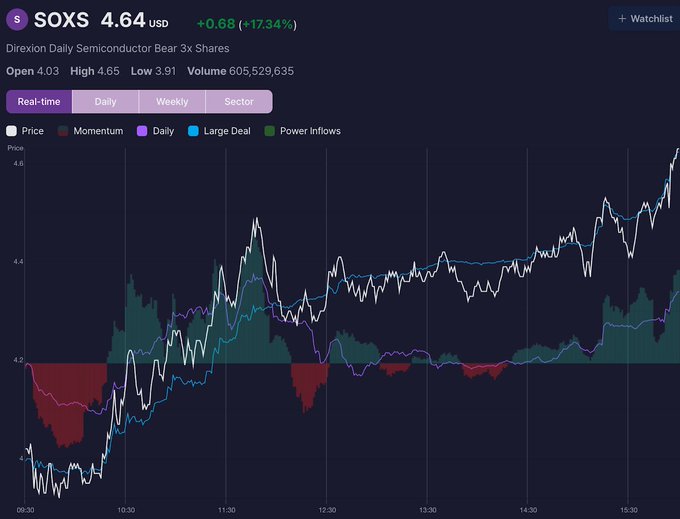Toggle the blue Large Deal legend swatch
This screenshot has width=680, height=519.
pos(193,131)
